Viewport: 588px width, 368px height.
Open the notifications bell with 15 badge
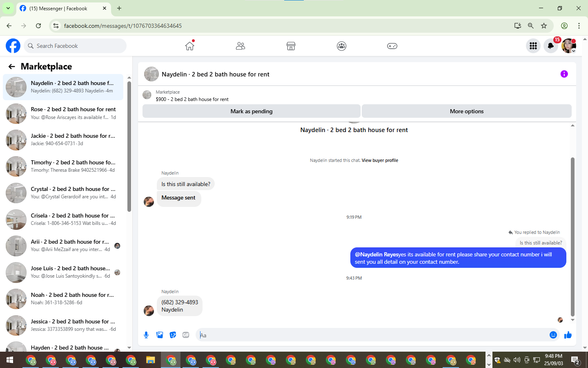(551, 46)
